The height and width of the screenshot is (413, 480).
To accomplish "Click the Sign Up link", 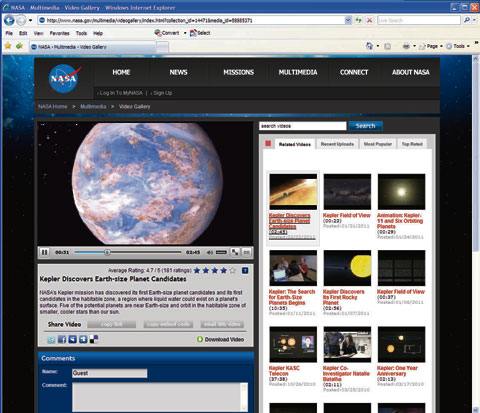I will click(162, 93).
